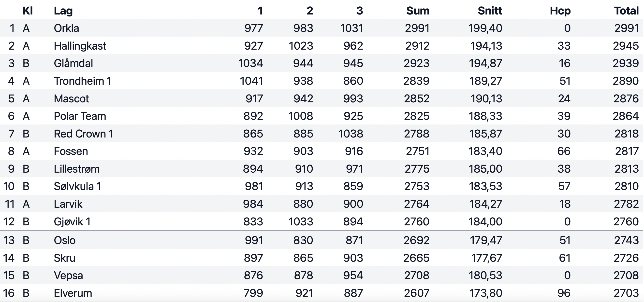Click the Kl column header
644x302 pixels.
point(28,11)
